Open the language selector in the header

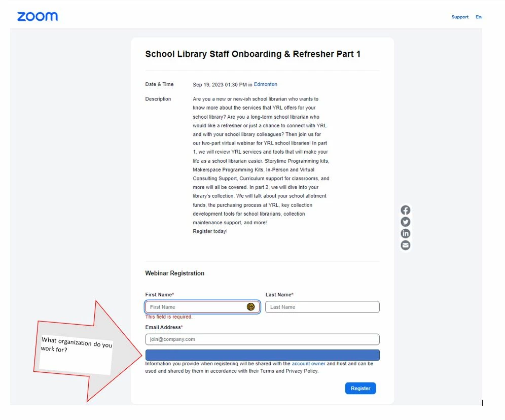coord(479,17)
